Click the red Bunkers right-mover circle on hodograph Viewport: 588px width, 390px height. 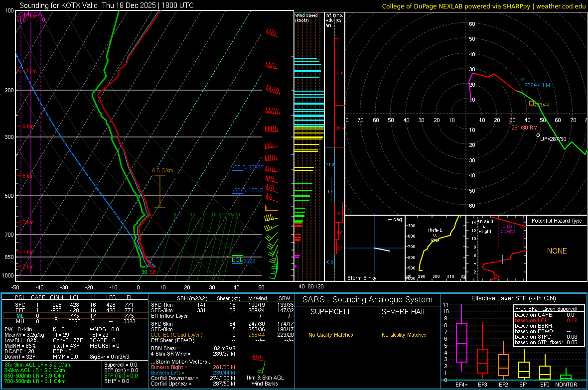tap(511, 122)
